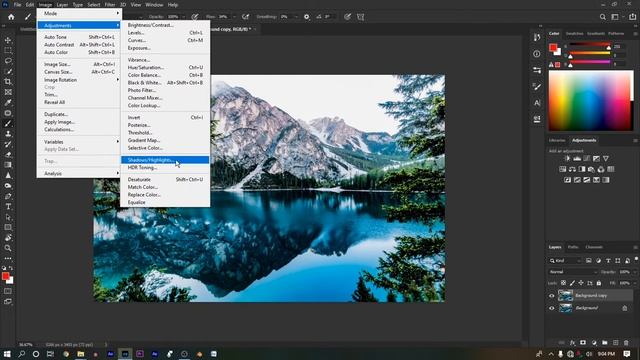Toggle layer filtering on/off switch
640x360 pixels.
click(636, 260)
